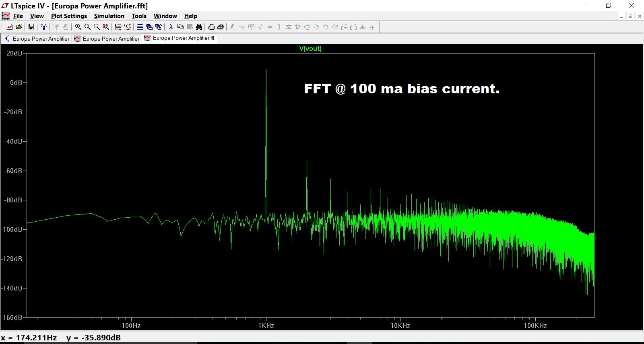
Task: Click the Tile Windows icon
Action: point(140,27)
